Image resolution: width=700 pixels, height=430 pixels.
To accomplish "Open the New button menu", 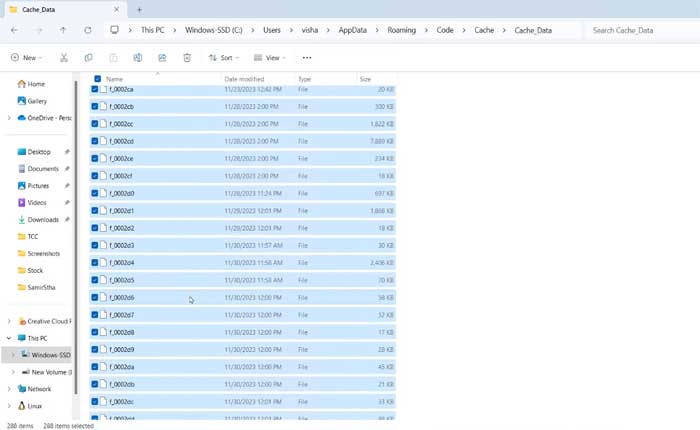I will tap(26, 58).
